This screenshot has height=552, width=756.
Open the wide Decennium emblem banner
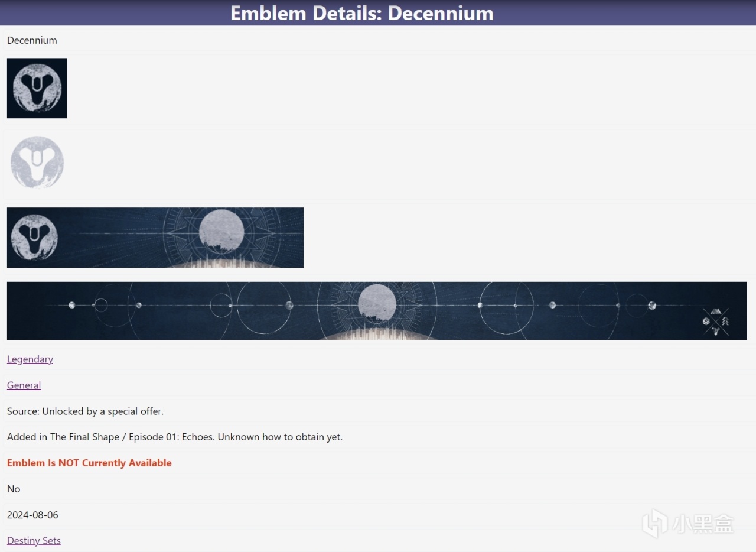pos(377,311)
